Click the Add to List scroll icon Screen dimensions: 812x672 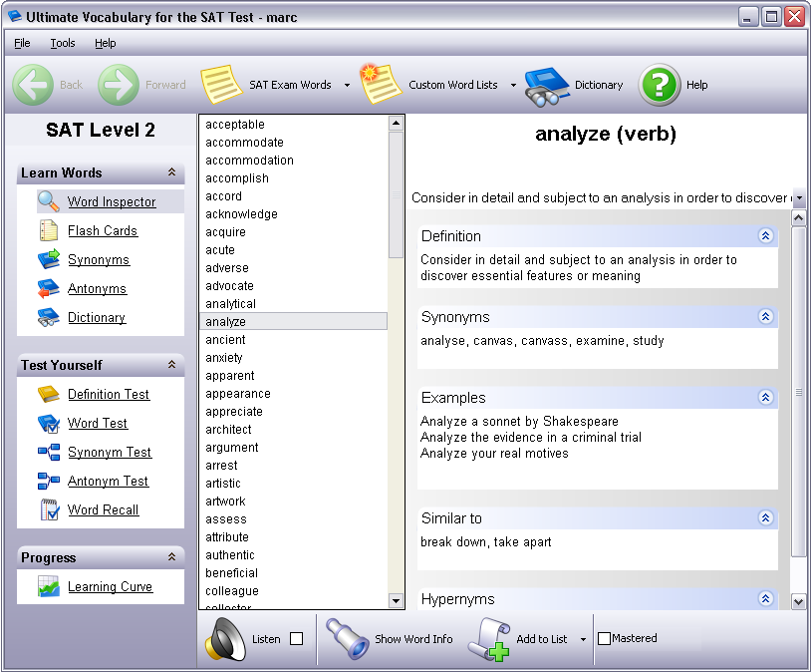tap(489, 639)
